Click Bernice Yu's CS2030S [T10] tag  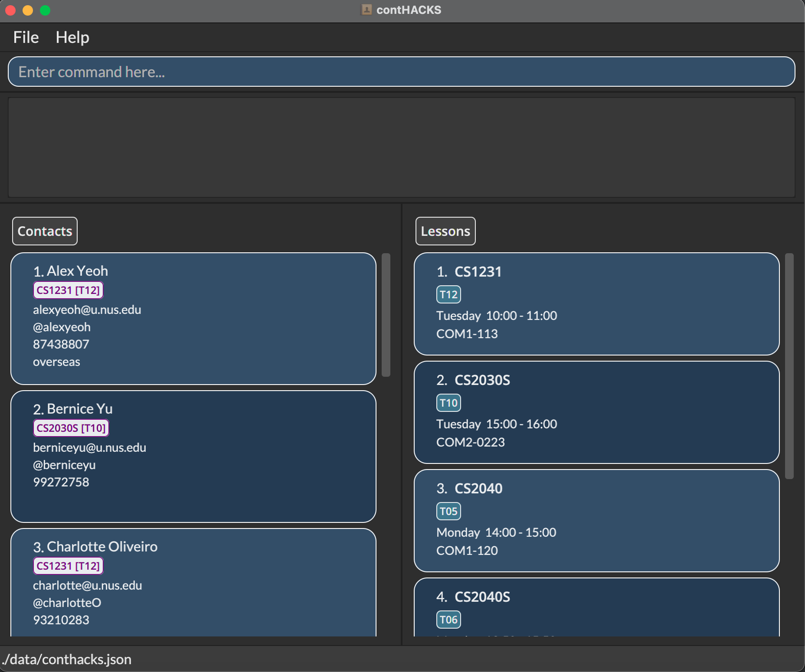pyautogui.click(x=71, y=428)
